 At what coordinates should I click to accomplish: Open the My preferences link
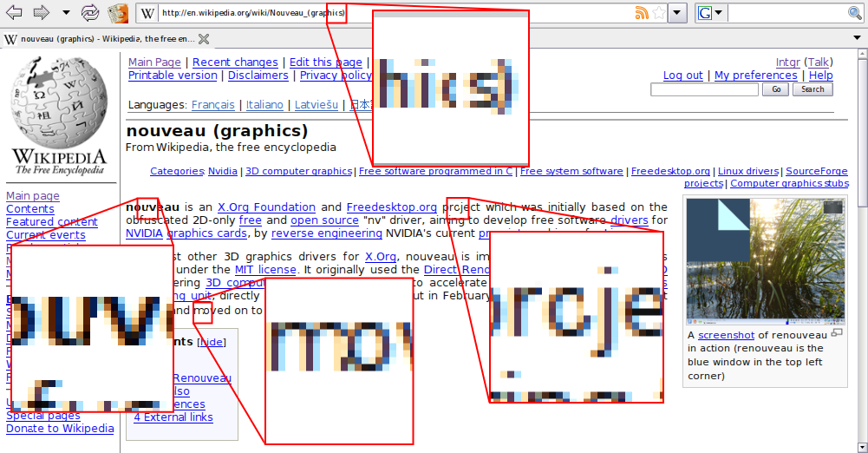[755, 75]
